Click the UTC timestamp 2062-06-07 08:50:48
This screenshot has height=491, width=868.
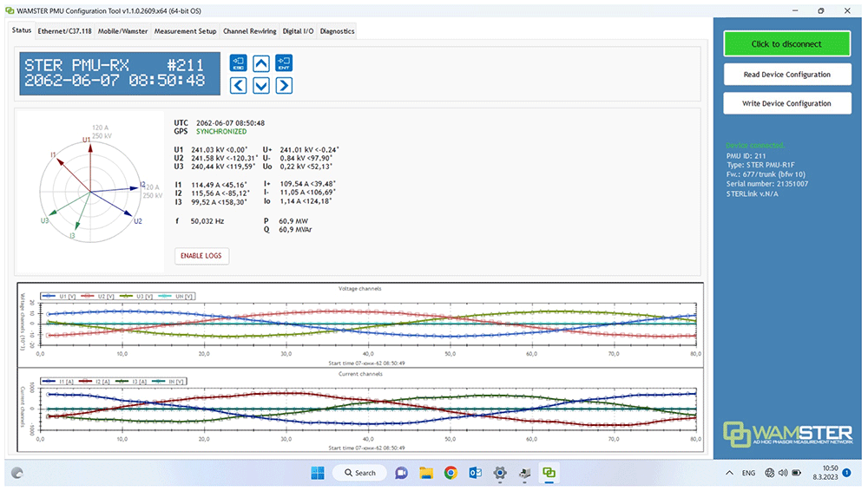click(x=230, y=123)
